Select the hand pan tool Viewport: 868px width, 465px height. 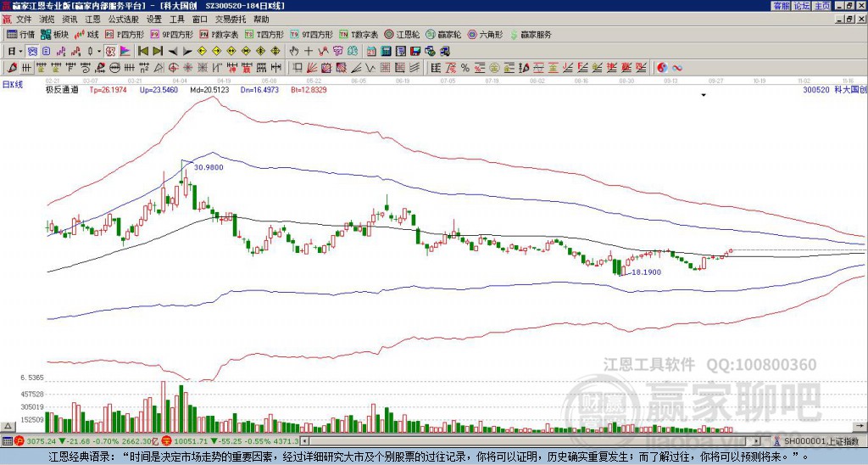294,52
